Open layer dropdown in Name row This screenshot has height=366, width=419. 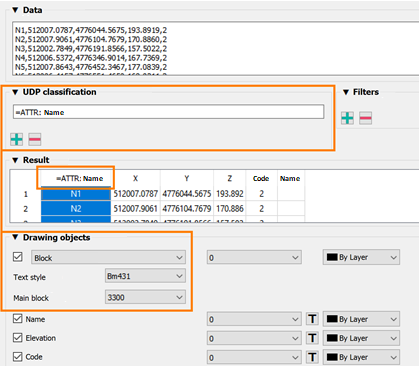pos(254,319)
